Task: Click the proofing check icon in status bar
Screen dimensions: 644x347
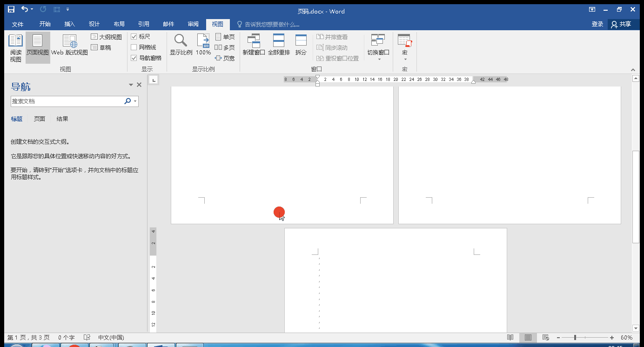Action: click(87, 338)
